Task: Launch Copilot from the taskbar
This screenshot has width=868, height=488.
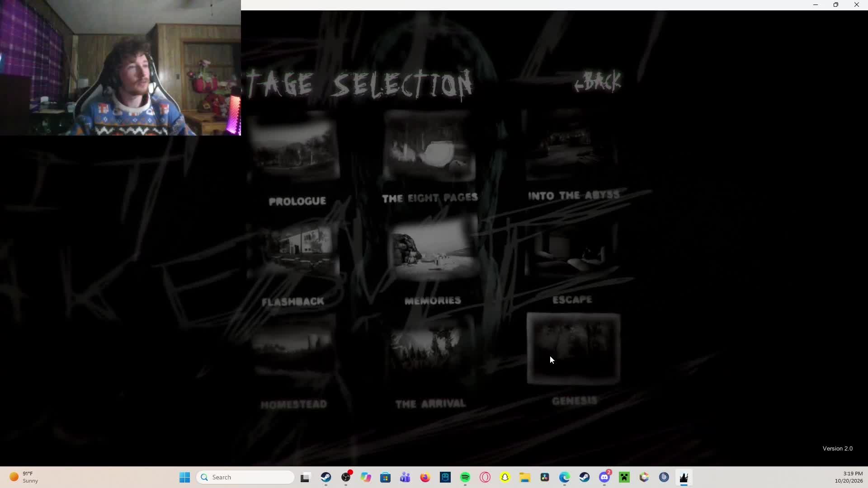Action: (x=366, y=478)
